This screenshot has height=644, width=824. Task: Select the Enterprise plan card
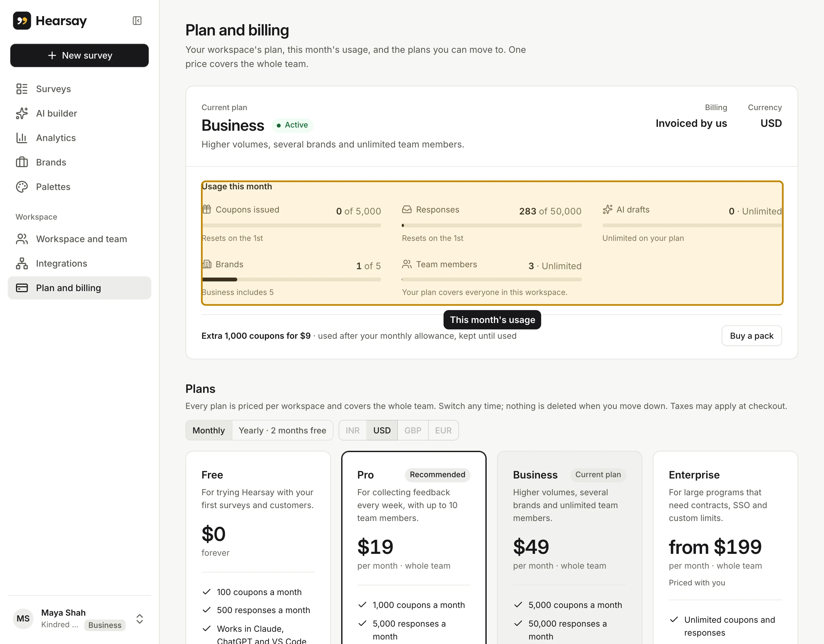coord(725,547)
